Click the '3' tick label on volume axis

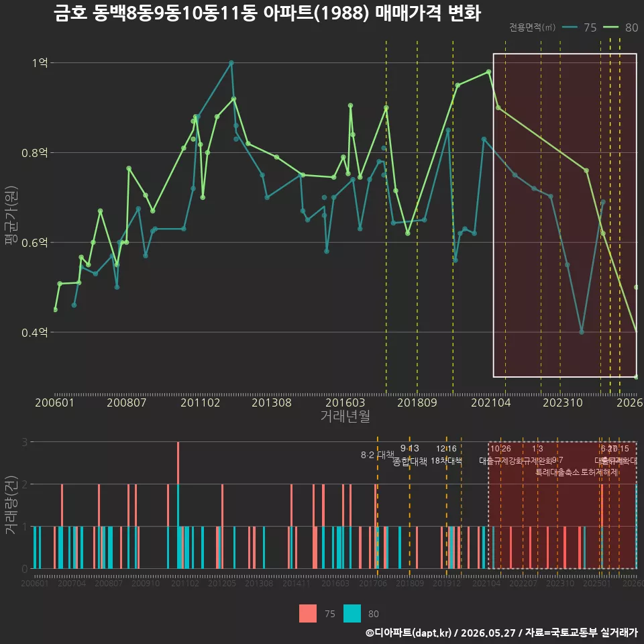tap(25, 442)
